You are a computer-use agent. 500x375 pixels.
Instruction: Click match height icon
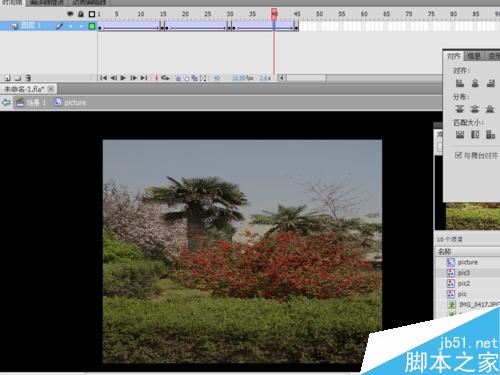click(475, 135)
